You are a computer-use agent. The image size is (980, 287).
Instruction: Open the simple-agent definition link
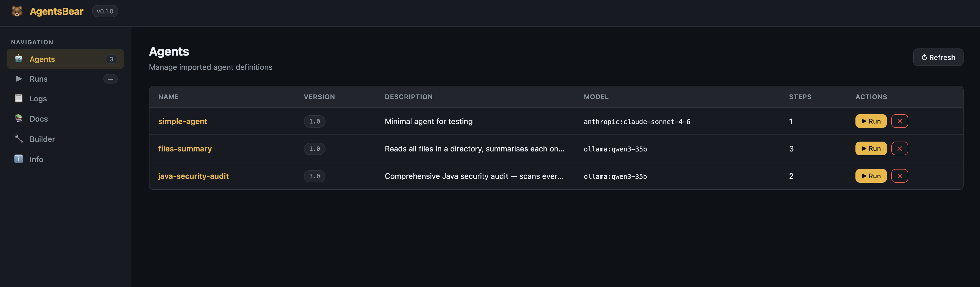pos(183,121)
